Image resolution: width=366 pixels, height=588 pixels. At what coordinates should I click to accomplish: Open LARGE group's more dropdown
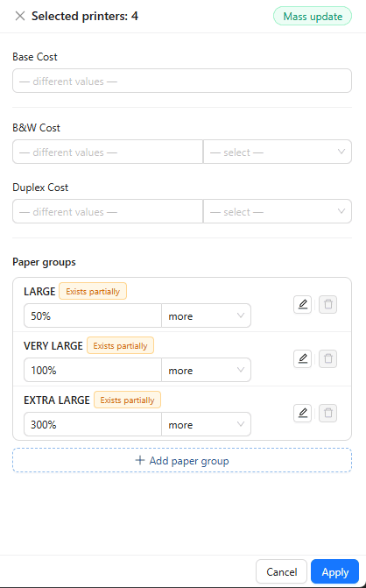(x=206, y=315)
